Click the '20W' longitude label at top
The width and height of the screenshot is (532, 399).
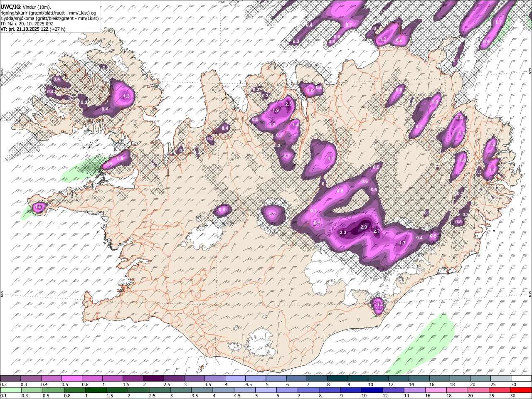coord(221,2)
